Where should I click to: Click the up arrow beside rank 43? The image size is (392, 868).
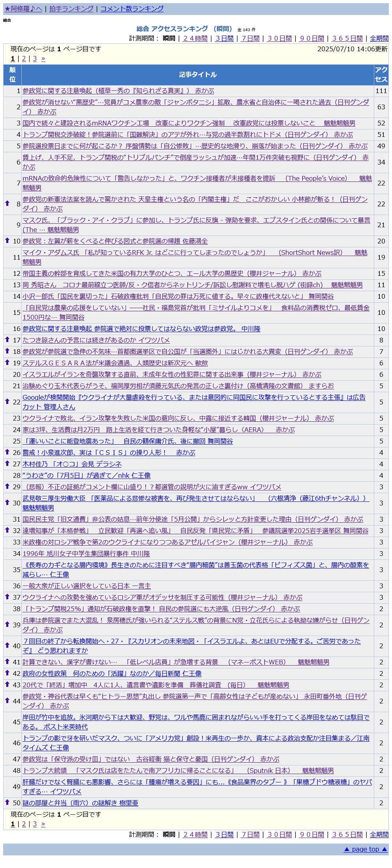[x=7, y=684]
